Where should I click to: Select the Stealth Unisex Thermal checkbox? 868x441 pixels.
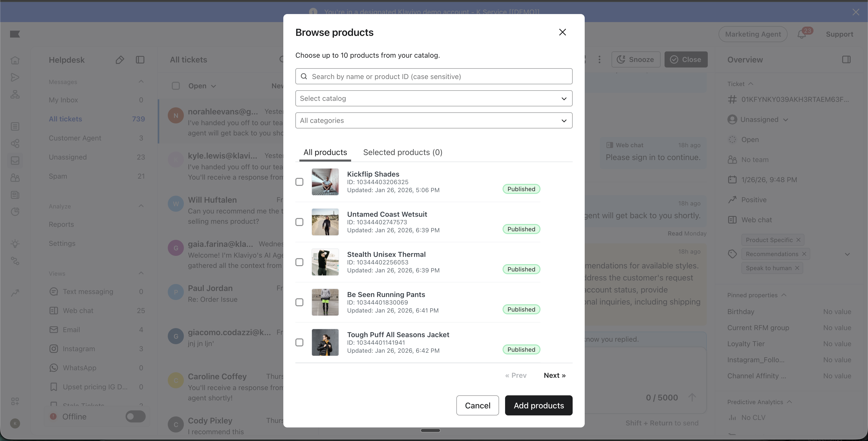[299, 262]
